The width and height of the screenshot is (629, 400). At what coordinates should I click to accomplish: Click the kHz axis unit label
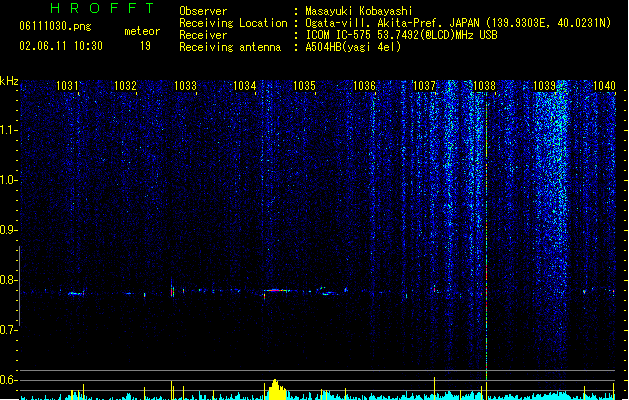tap(9, 81)
